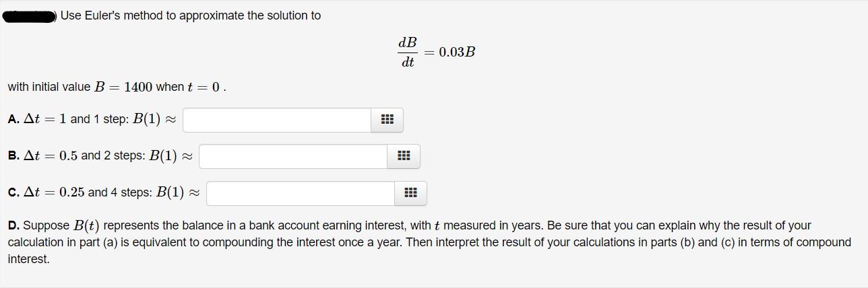Select the bold "A." part label
The height and width of the screenshot is (288, 868).
[13, 119]
